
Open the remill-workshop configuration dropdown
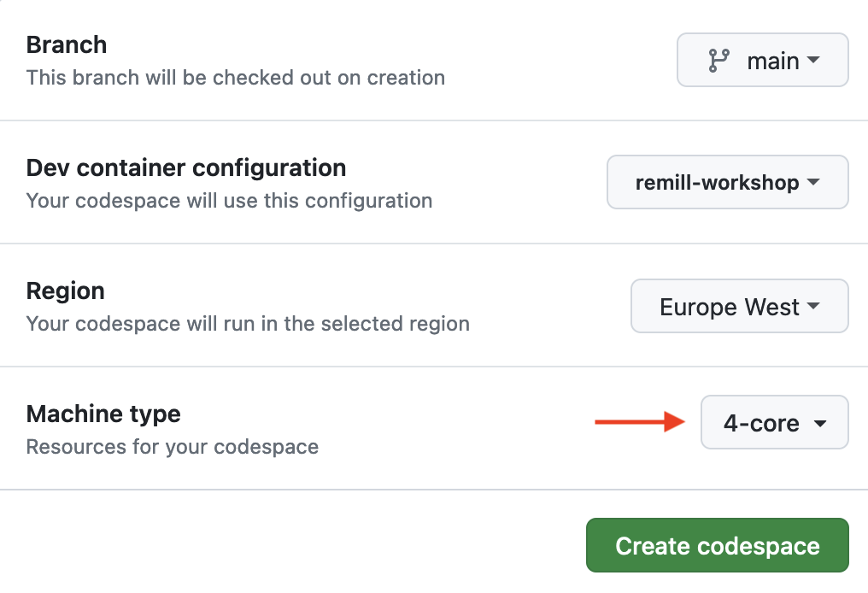tap(727, 183)
